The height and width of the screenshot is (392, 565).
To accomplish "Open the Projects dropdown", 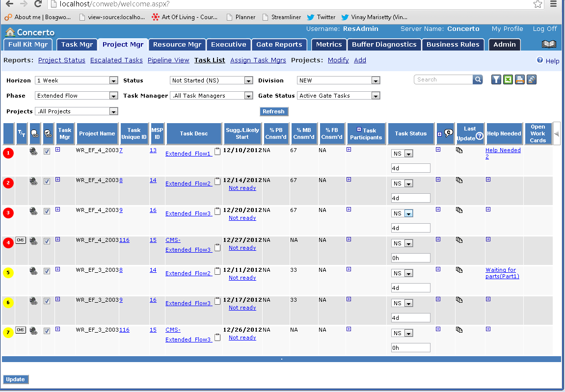I will click(77, 111).
